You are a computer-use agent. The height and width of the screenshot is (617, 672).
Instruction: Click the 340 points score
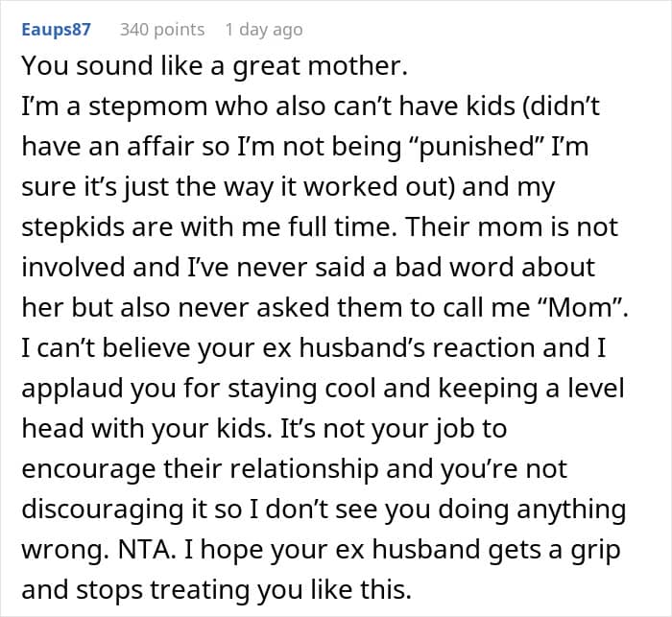pos(161,29)
